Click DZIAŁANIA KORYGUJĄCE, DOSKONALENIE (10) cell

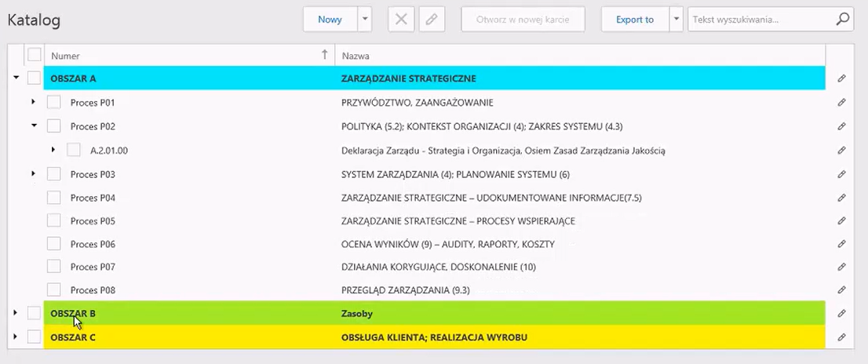(x=439, y=267)
